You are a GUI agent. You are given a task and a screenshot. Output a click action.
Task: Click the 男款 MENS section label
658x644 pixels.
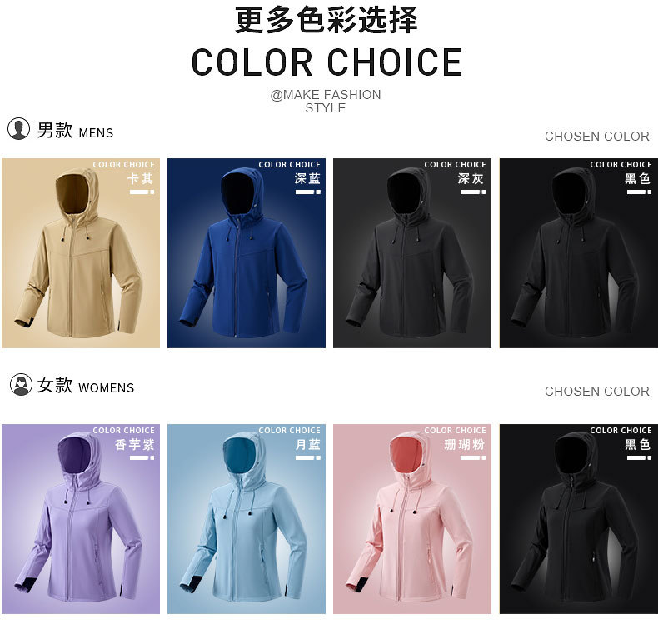(x=75, y=131)
